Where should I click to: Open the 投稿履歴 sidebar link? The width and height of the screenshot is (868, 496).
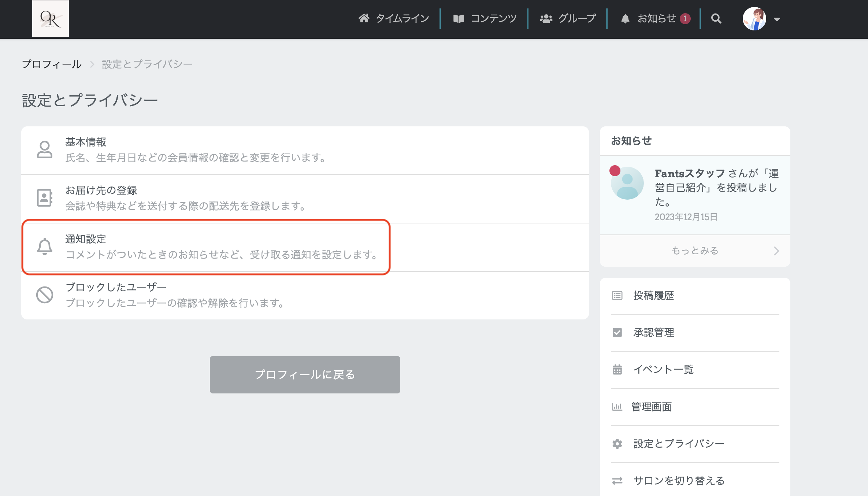(x=653, y=296)
